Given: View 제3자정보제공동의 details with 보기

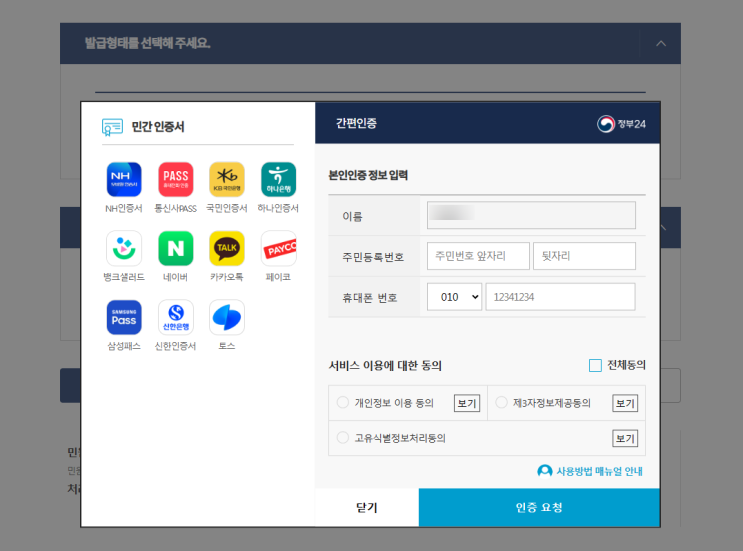Looking at the screenshot, I should [x=625, y=403].
